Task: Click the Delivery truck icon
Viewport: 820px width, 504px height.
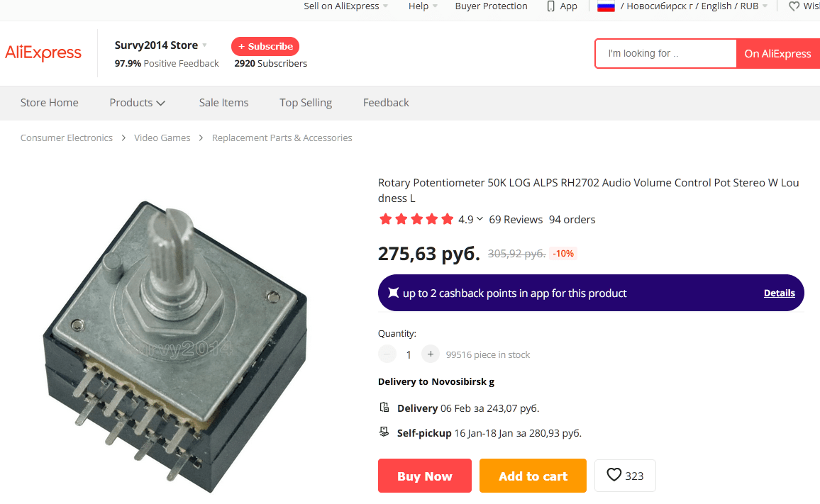Action: [384, 408]
